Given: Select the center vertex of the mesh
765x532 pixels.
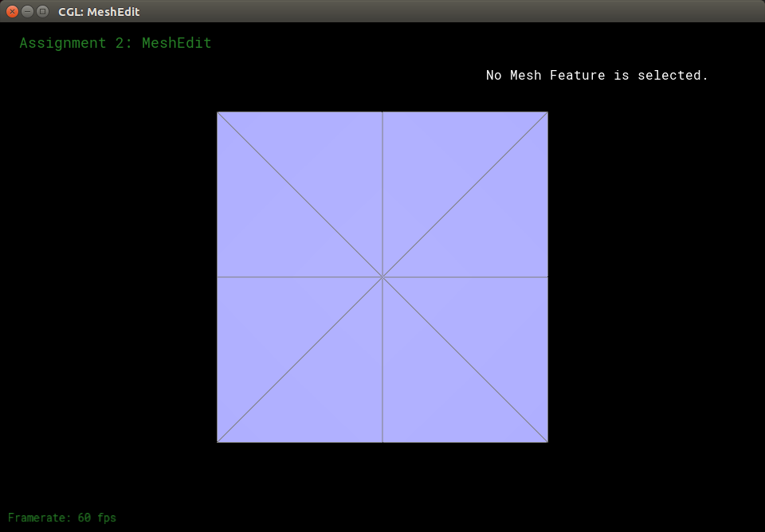Looking at the screenshot, I should (x=382, y=277).
